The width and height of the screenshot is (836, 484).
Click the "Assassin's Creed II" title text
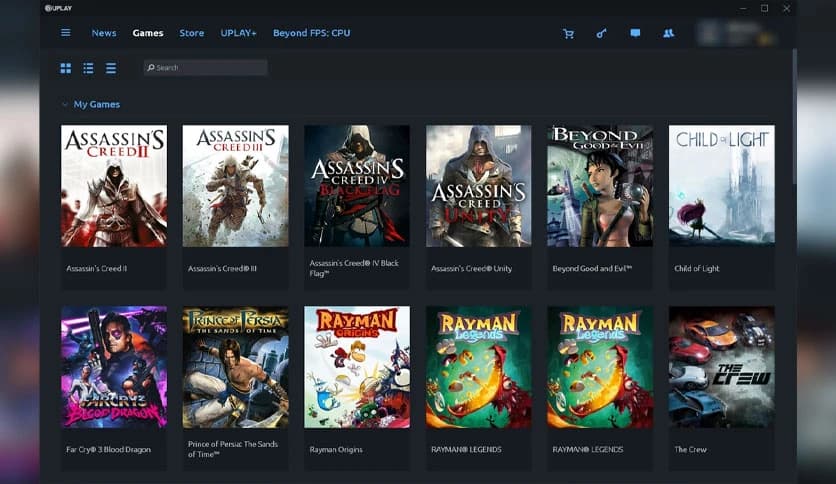coord(97,269)
